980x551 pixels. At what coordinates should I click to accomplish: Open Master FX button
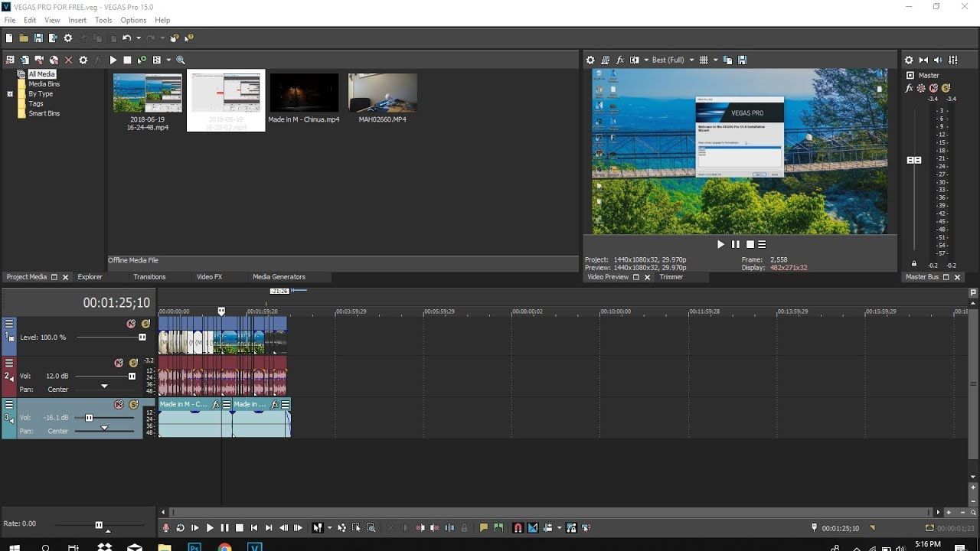click(x=910, y=88)
